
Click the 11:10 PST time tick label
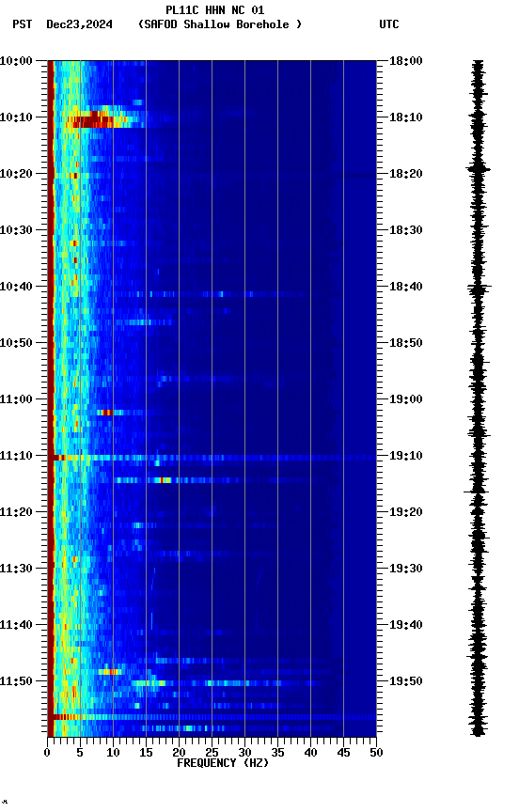(x=16, y=456)
